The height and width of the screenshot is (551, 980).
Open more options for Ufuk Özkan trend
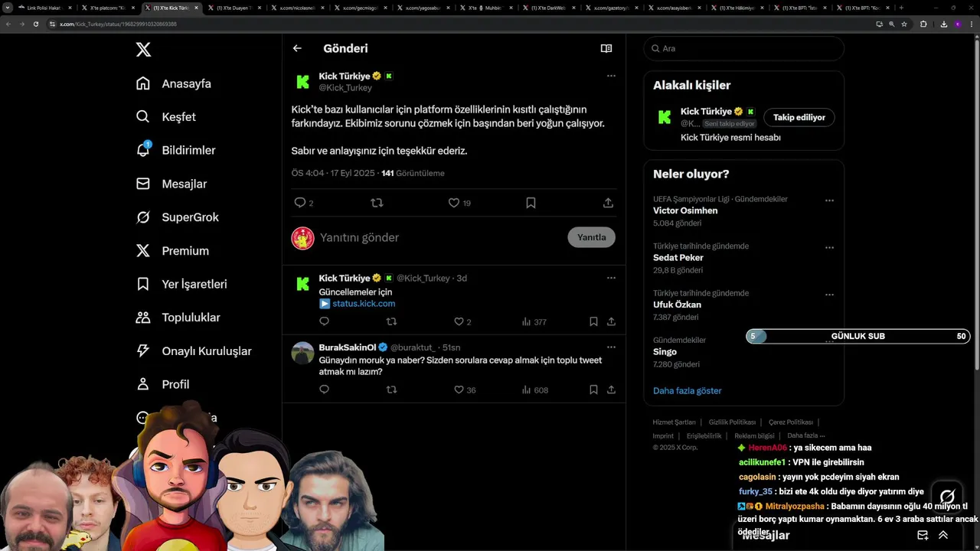click(x=829, y=295)
